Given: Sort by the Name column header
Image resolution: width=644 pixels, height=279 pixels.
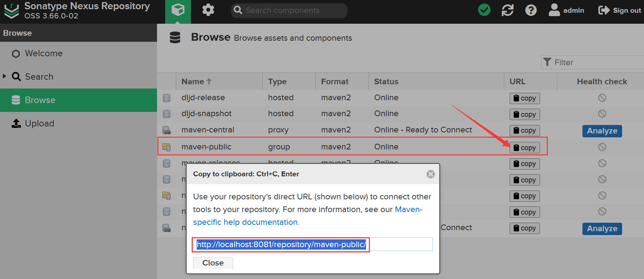Looking at the screenshot, I should click(x=219, y=81).
